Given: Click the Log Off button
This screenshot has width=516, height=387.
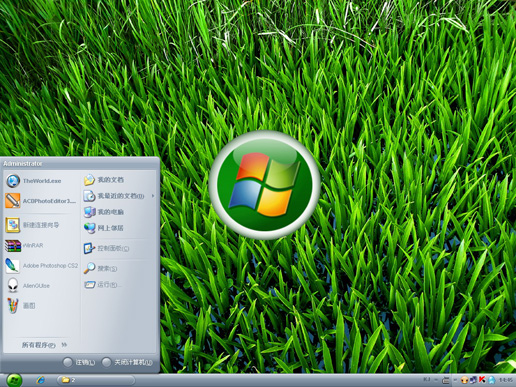Looking at the screenshot, I should click(x=79, y=362).
